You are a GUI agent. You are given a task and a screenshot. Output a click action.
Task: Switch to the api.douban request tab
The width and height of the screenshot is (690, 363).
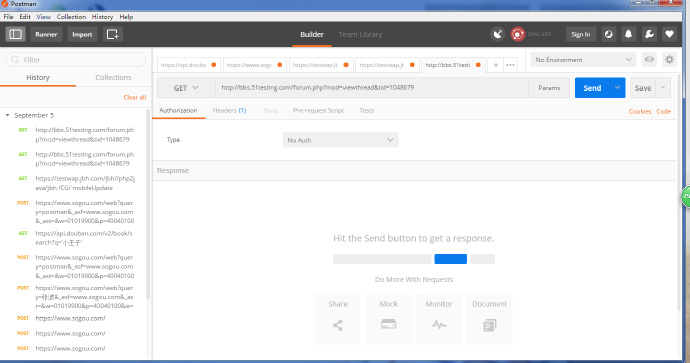tap(188, 65)
